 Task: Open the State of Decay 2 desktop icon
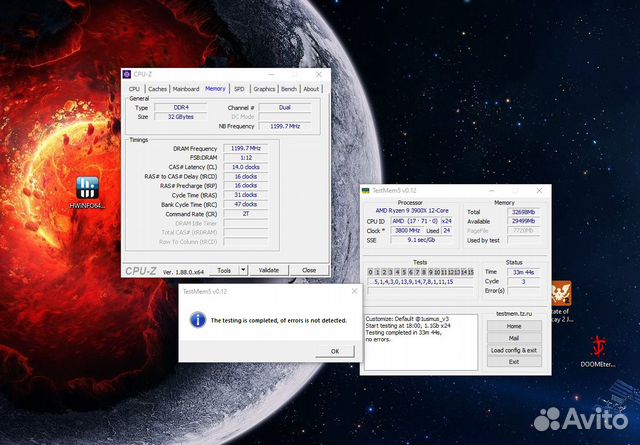tap(561, 293)
